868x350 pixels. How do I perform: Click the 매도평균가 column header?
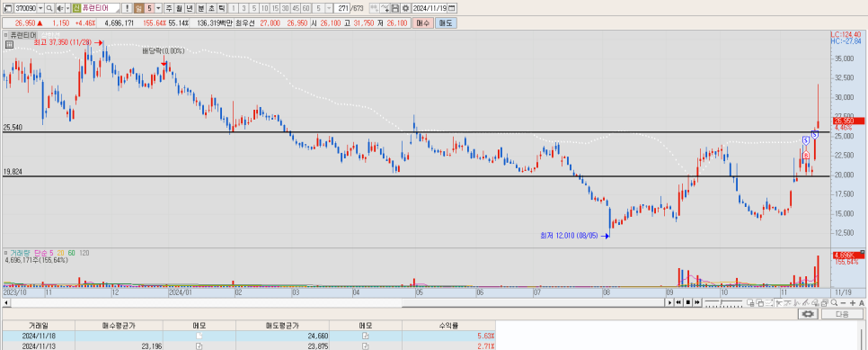click(282, 326)
